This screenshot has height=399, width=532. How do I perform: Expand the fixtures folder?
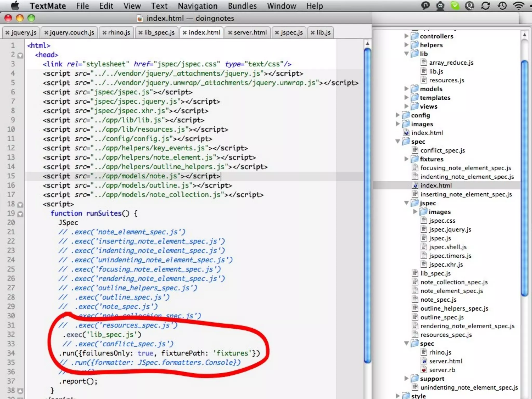coord(407,159)
